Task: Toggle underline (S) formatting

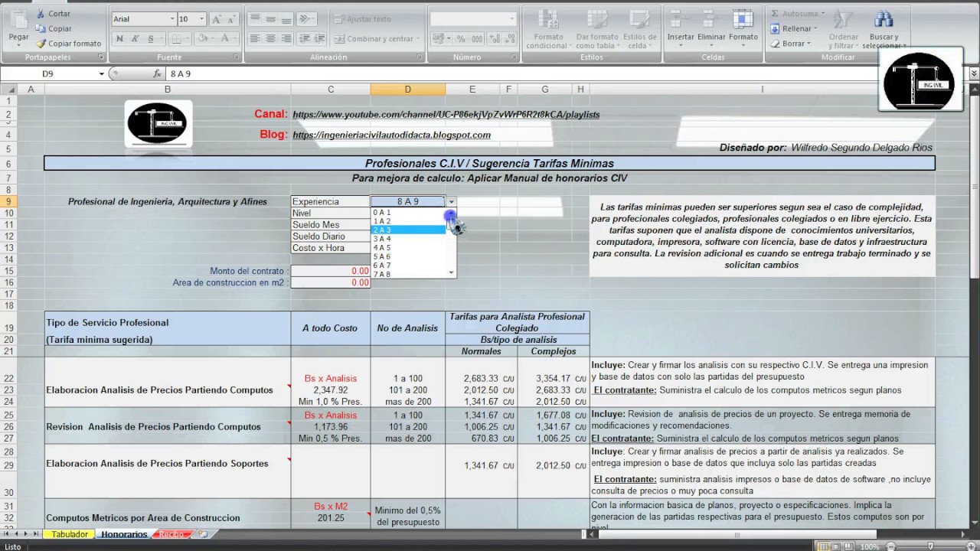Action: (x=151, y=38)
